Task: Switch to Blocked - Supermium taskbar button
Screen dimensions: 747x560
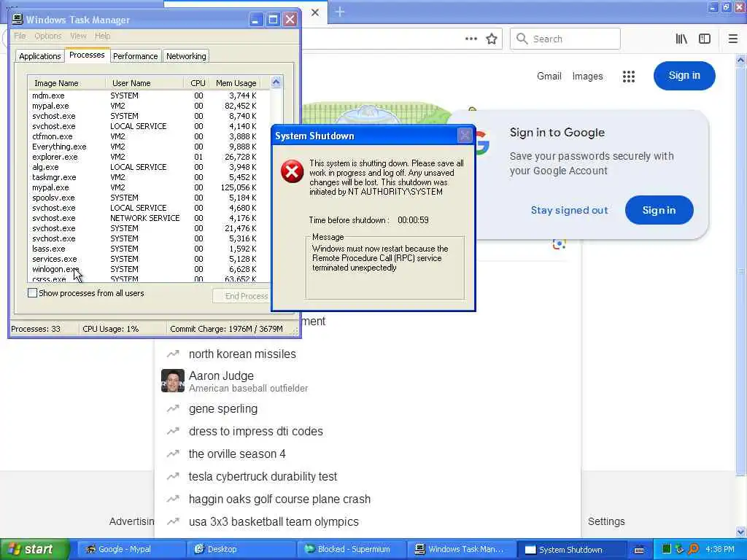Action: 351,550
